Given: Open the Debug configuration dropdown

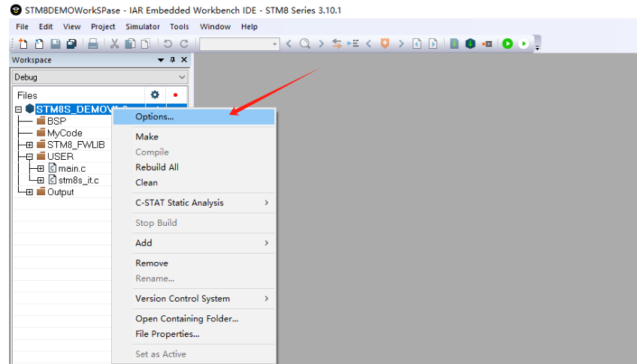Looking at the screenshot, I should click(x=100, y=77).
